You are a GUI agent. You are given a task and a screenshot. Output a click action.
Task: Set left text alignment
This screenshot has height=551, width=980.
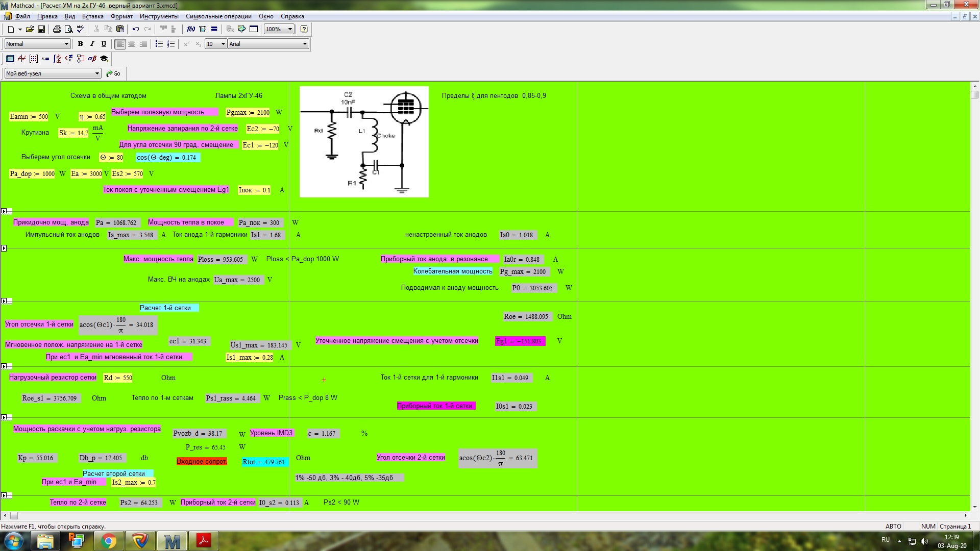pos(120,44)
